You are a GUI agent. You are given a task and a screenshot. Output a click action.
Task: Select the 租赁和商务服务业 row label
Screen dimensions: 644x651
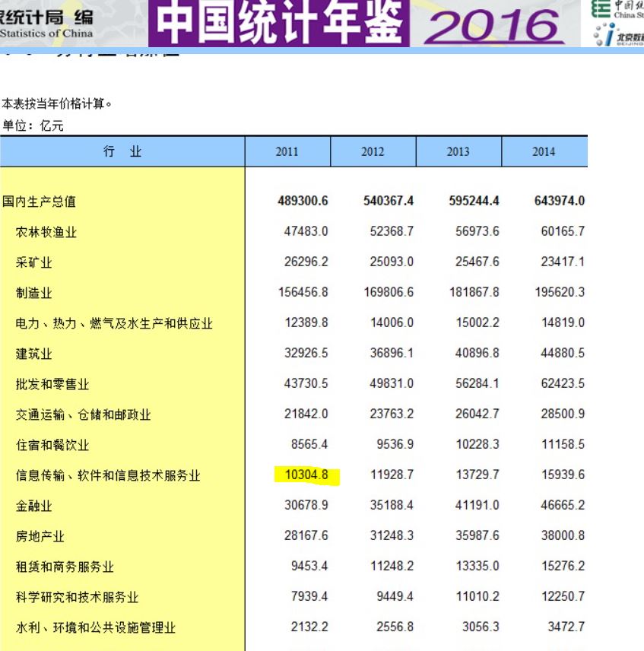pos(65,567)
